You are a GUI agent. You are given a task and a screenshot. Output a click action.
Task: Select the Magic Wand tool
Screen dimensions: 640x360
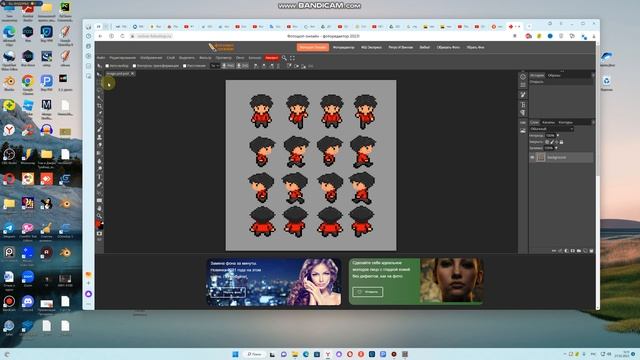[x=99, y=98]
